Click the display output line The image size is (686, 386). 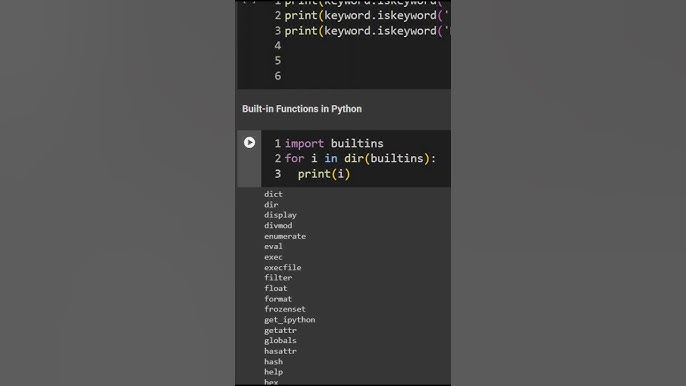pos(280,215)
